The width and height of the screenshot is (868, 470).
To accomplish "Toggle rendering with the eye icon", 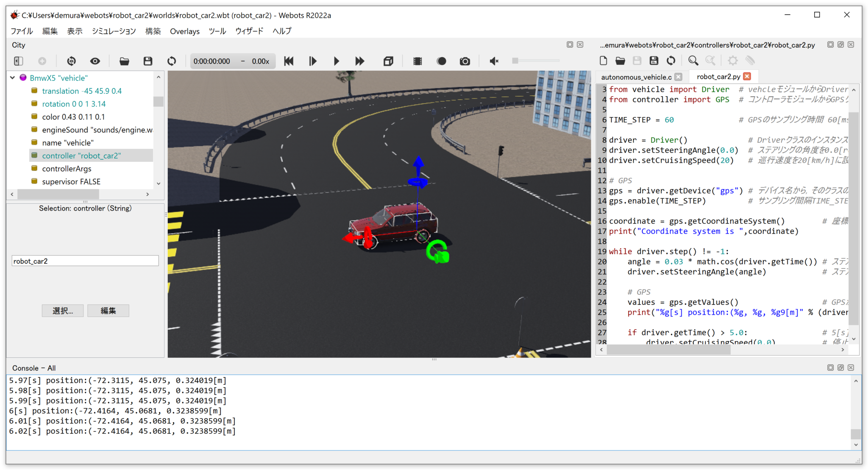I will (95, 61).
